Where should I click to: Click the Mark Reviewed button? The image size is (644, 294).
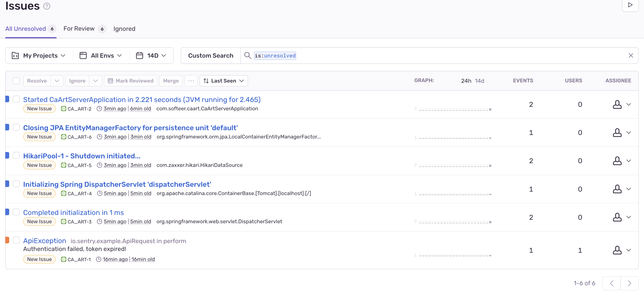click(131, 81)
